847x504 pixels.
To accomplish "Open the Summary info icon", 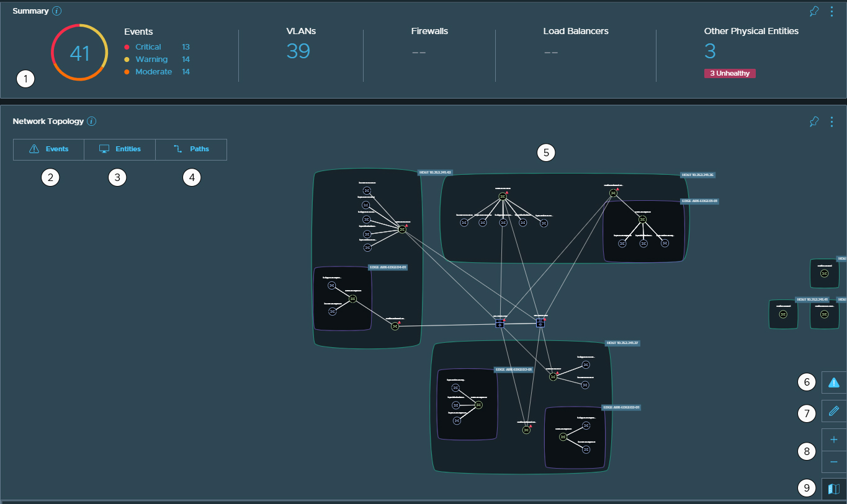I will (57, 11).
